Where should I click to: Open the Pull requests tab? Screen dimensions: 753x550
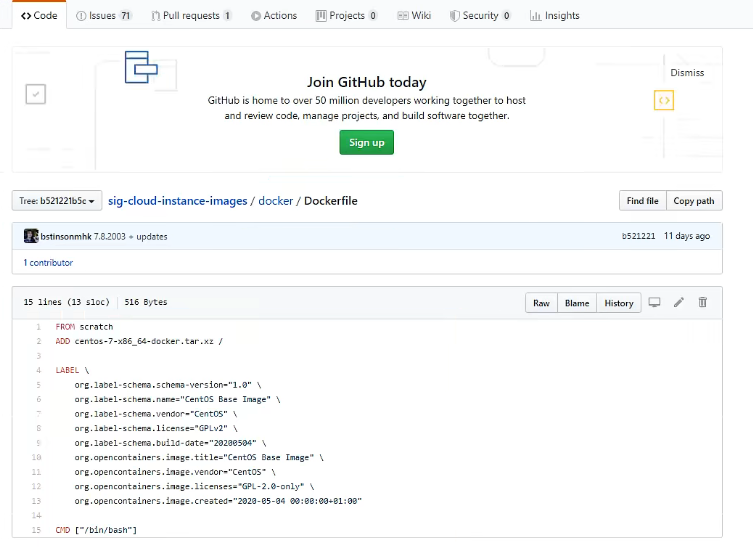point(191,15)
